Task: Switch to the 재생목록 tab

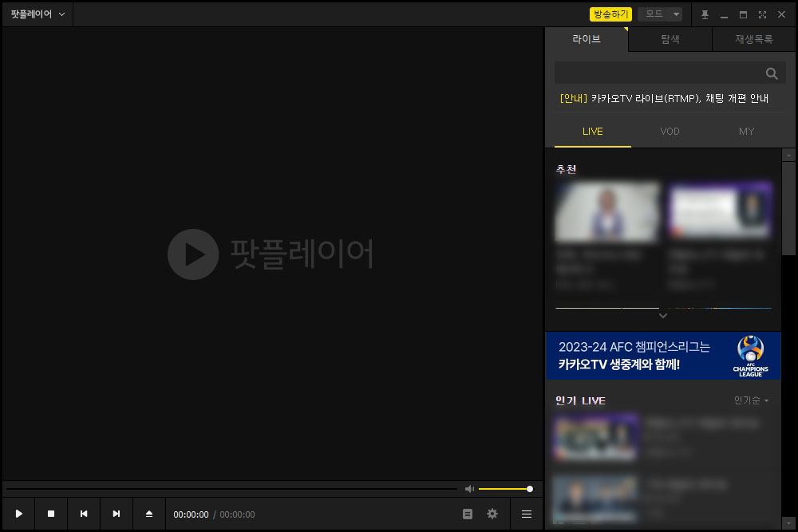Action: [x=754, y=39]
